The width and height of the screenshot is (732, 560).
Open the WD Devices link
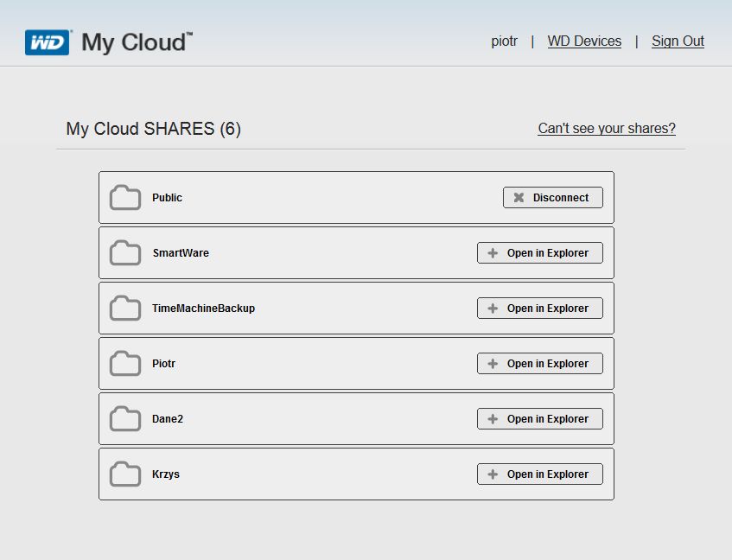tap(584, 41)
